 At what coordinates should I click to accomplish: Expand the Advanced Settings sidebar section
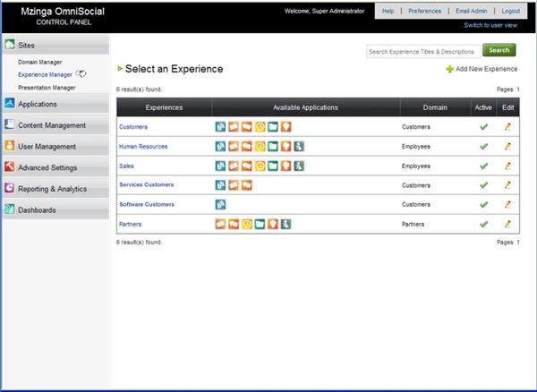pos(55,167)
